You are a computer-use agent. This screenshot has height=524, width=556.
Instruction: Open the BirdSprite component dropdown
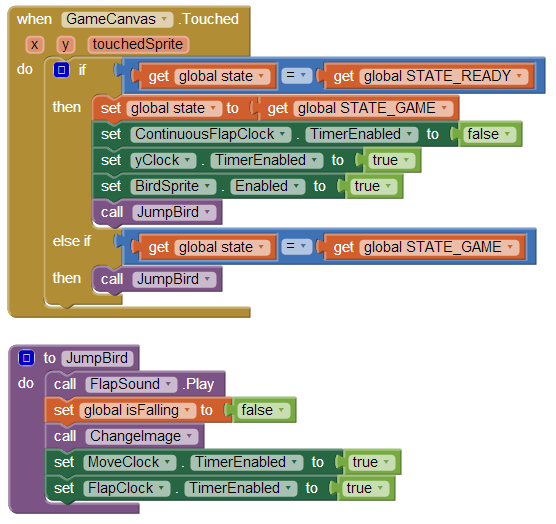(173, 186)
